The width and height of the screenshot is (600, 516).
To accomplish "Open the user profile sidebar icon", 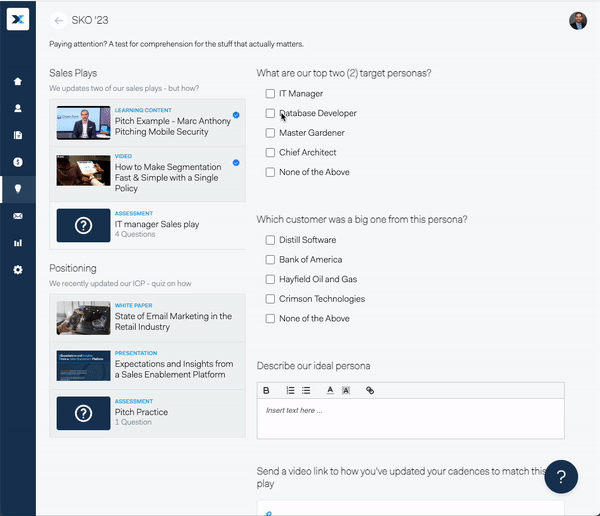I will tap(18, 108).
